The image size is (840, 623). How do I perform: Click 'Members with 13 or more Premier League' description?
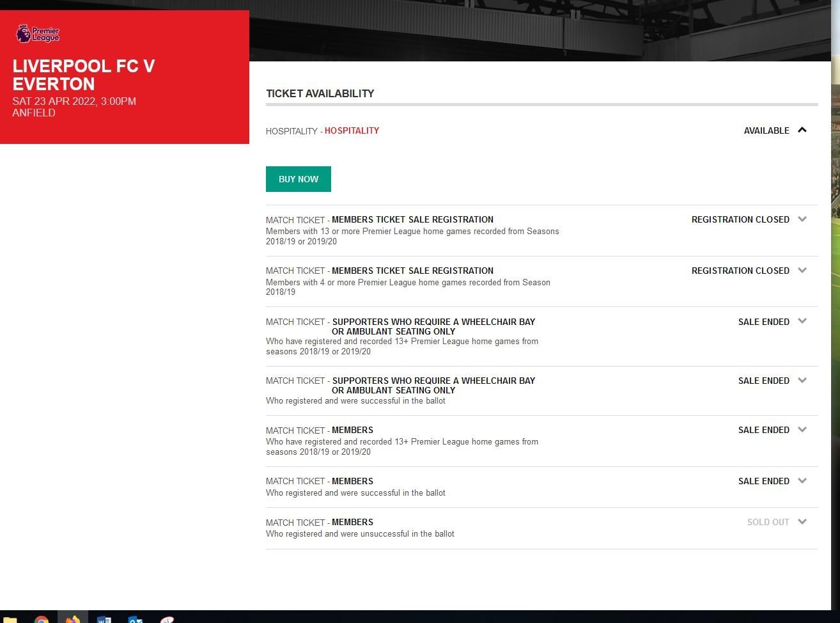click(x=412, y=236)
